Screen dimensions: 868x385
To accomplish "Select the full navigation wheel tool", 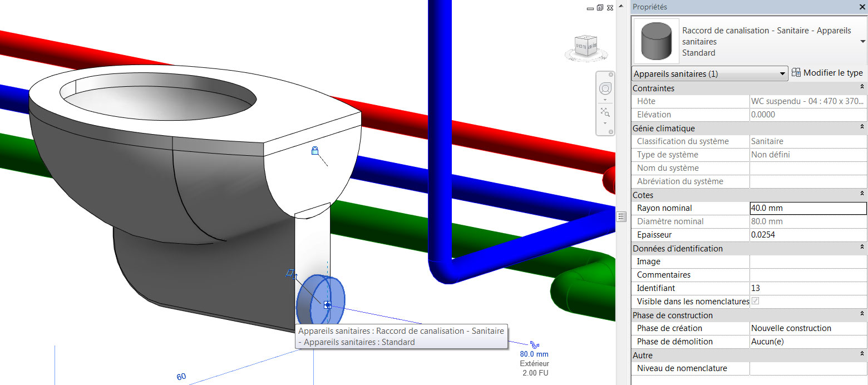I will pyautogui.click(x=605, y=87).
